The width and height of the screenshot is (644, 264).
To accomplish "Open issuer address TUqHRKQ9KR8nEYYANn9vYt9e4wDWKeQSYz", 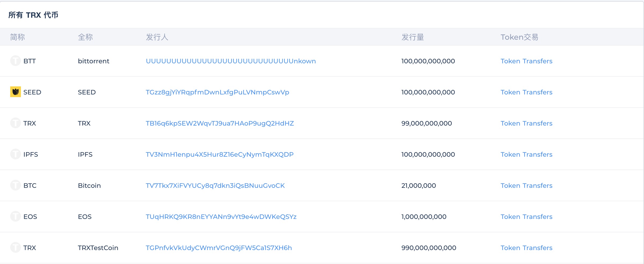I will point(221,217).
